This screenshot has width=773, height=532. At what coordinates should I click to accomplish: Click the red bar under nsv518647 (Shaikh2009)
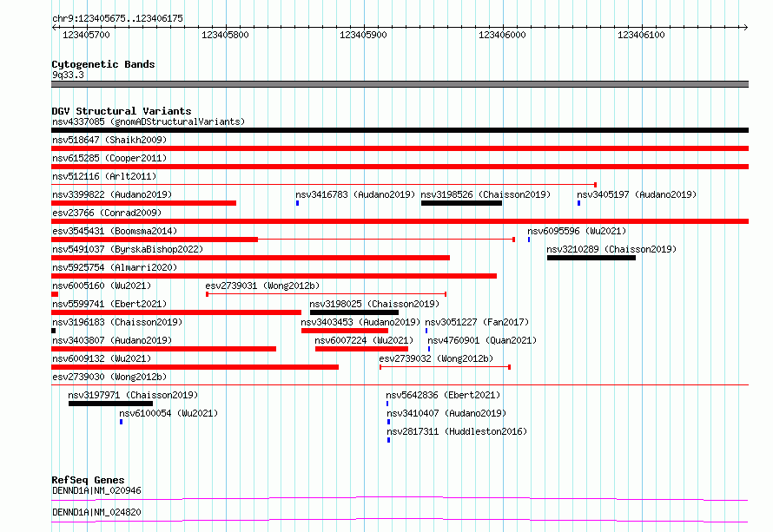click(400, 148)
